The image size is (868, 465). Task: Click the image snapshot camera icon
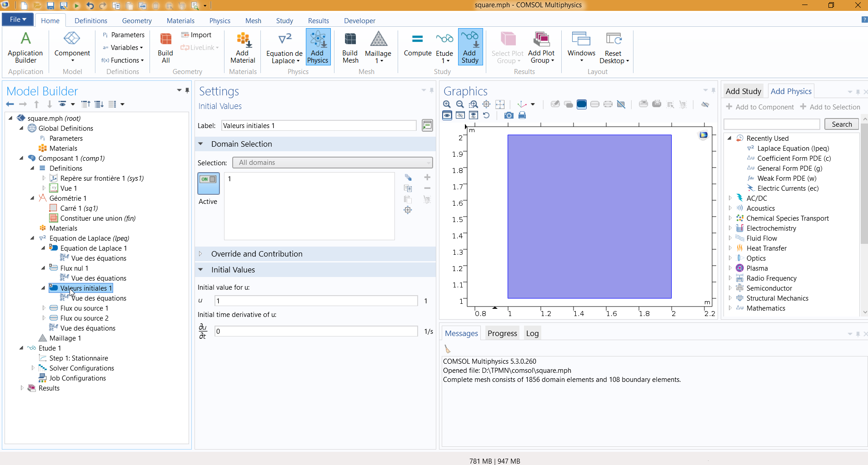[509, 115]
